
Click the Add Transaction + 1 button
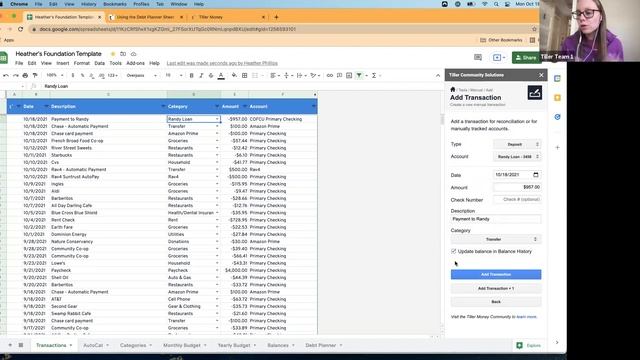coord(496,288)
